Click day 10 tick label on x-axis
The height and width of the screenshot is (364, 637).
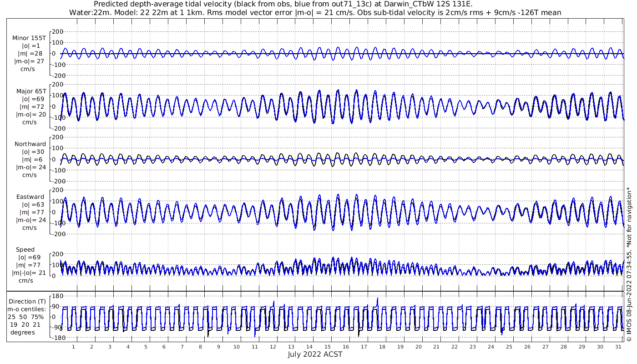coord(237,347)
